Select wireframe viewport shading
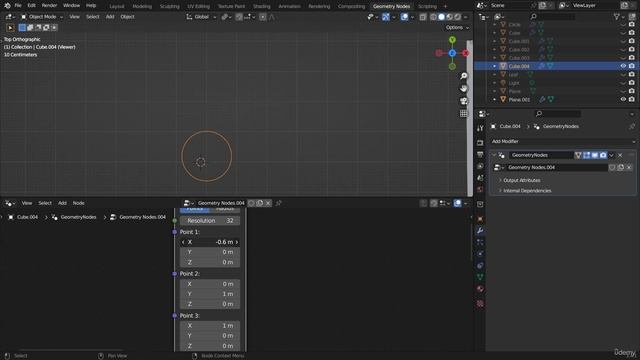Screen dimensions: 640x360 click(433, 17)
